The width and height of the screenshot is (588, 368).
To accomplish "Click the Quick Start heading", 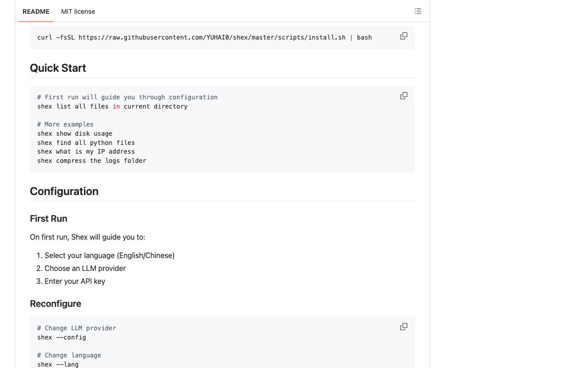I will (58, 68).
